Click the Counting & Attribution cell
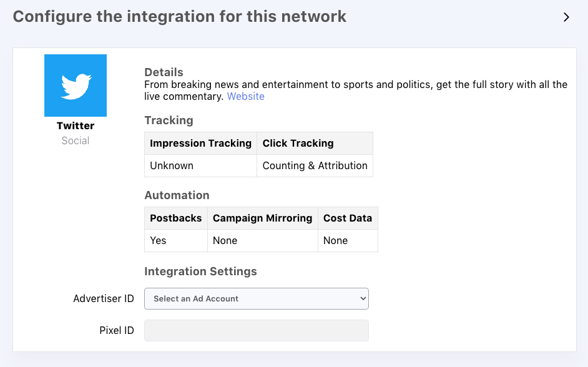This screenshot has height=367, width=588. click(x=315, y=165)
